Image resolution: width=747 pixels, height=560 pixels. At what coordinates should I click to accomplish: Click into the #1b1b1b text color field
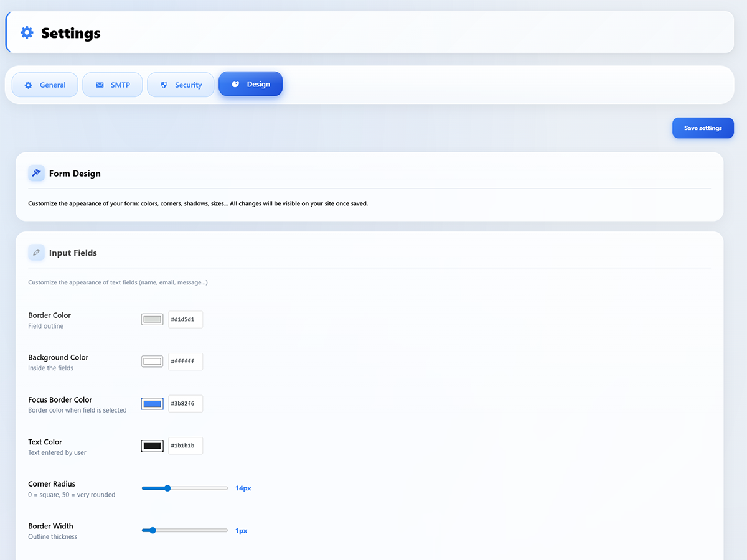(186, 446)
